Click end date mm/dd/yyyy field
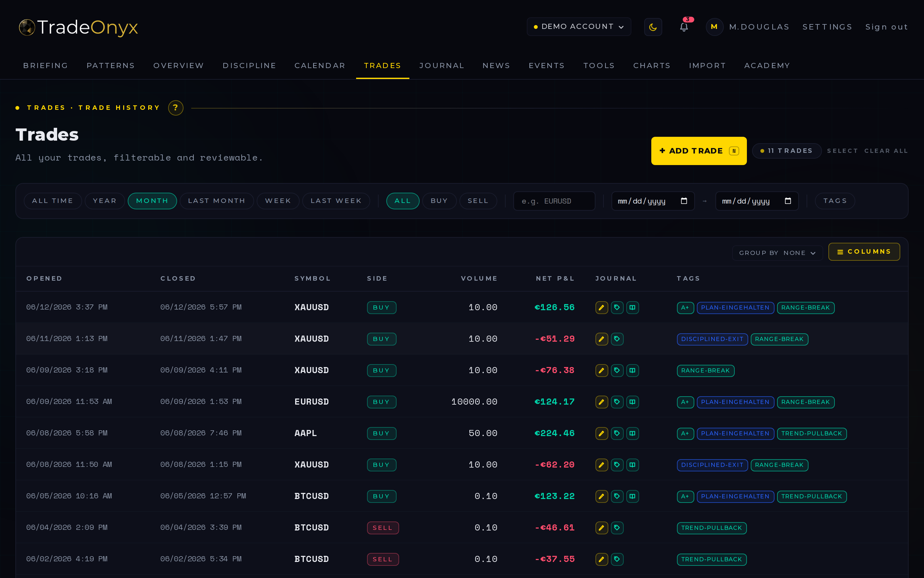This screenshot has height=578, width=924. (x=757, y=201)
